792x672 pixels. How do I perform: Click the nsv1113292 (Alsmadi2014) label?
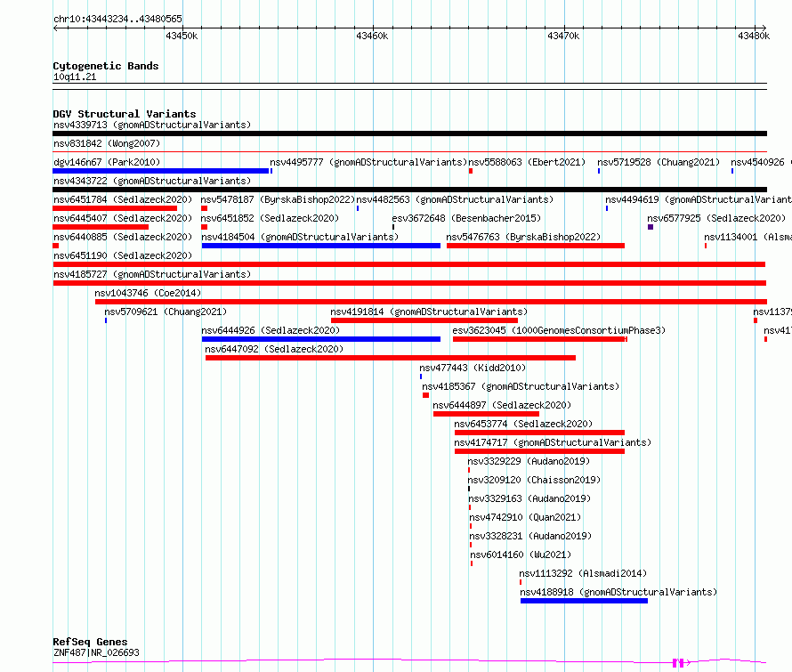583,573
